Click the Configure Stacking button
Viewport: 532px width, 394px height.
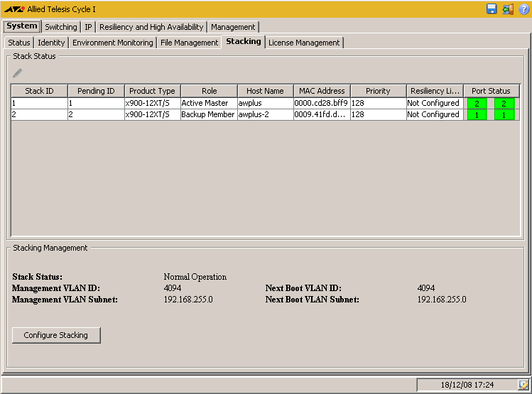[56, 335]
